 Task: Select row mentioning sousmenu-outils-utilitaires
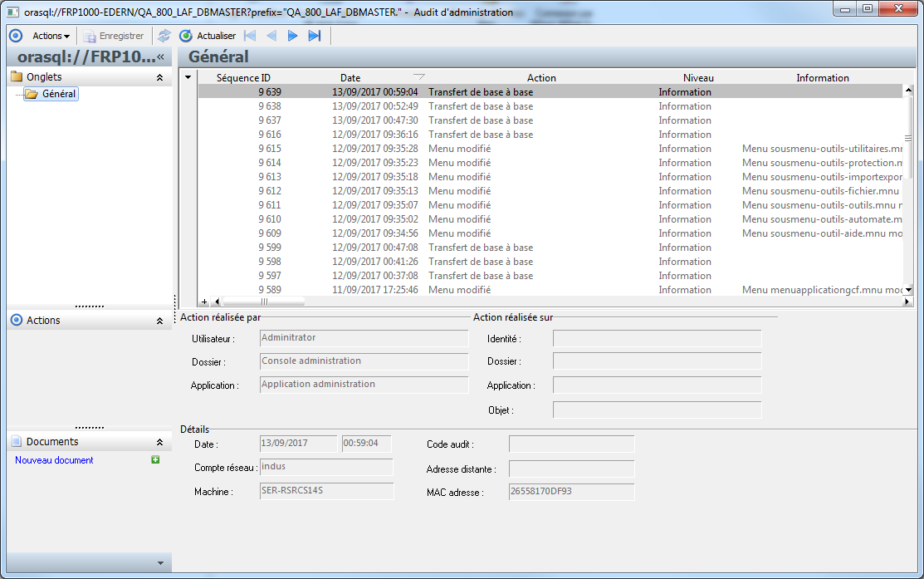[550, 149]
